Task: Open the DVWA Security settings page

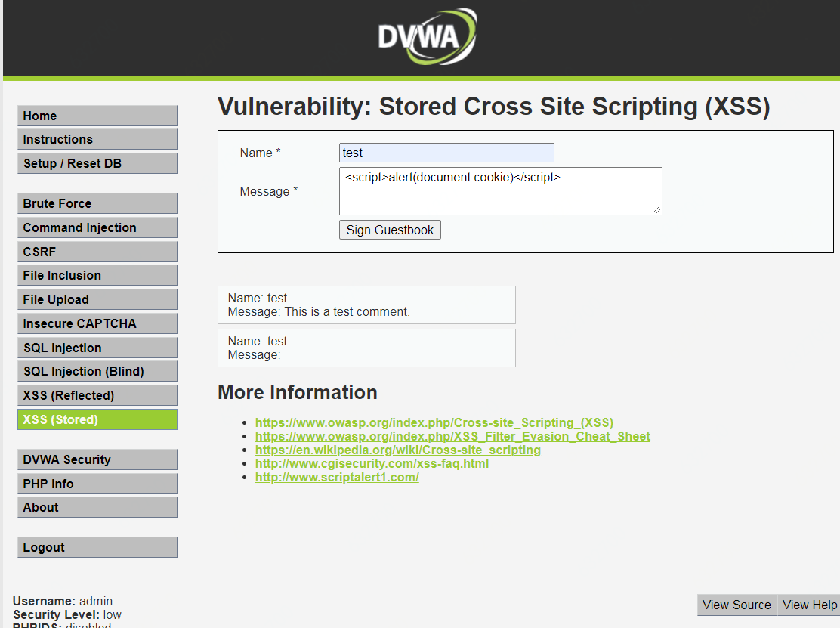Action: point(97,459)
